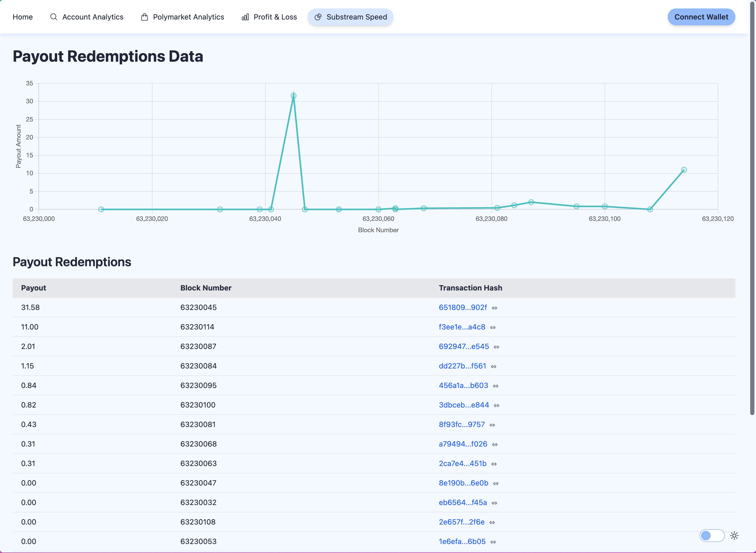This screenshot has height=553, width=756.
Task: Click the arrows icon next to hash 651809...902f
Action: (x=494, y=308)
